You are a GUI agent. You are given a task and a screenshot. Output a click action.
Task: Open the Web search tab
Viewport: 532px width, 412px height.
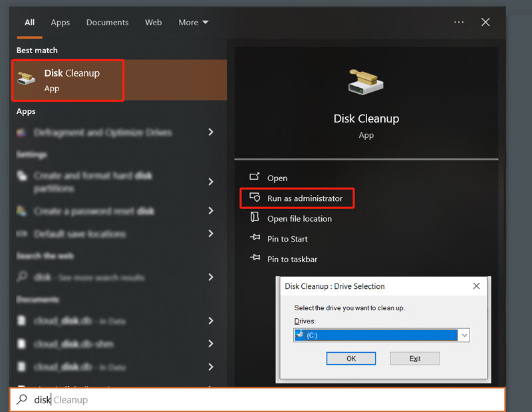(154, 23)
